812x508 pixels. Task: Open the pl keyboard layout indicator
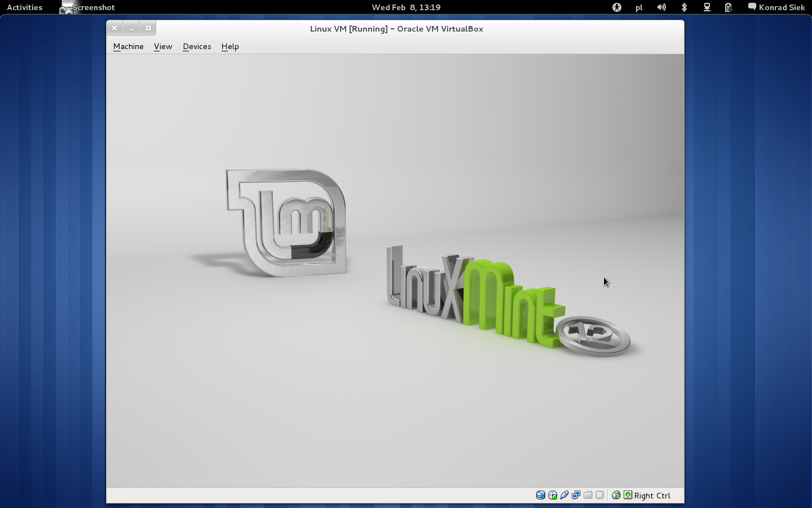click(639, 7)
